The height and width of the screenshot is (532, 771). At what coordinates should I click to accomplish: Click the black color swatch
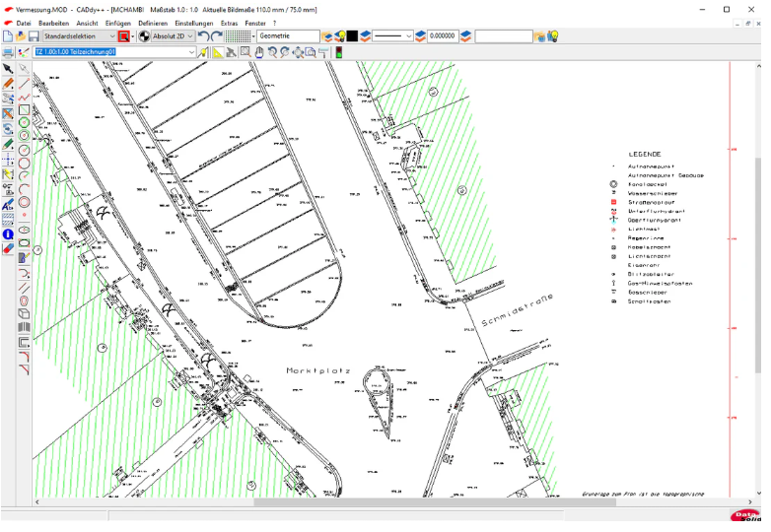(x=352, y=36)
